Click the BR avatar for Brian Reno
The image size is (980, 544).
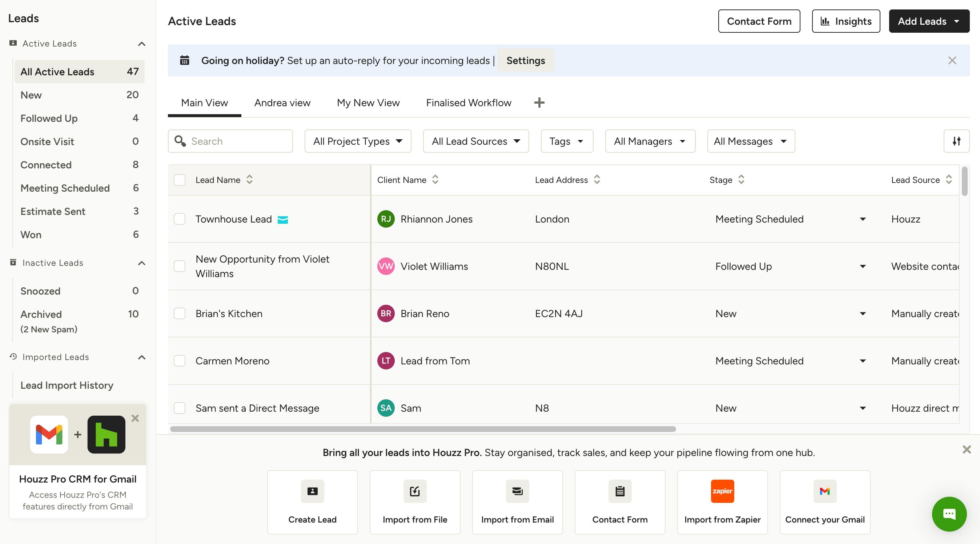click(x=386, y=313)
